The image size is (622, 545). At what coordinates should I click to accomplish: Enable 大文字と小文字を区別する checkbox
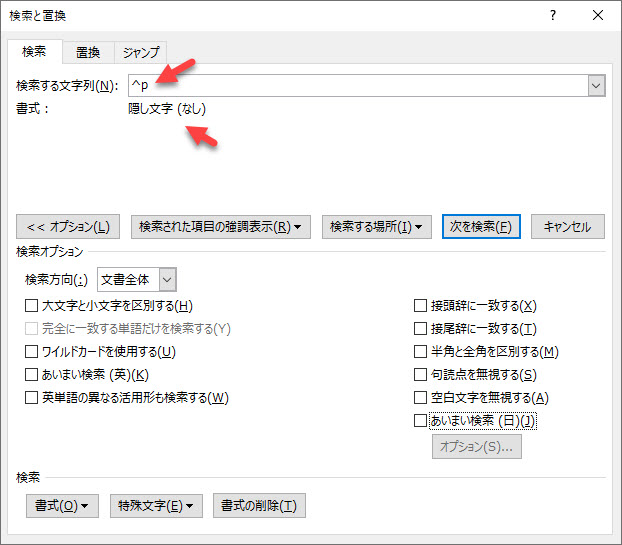[32, 306]
